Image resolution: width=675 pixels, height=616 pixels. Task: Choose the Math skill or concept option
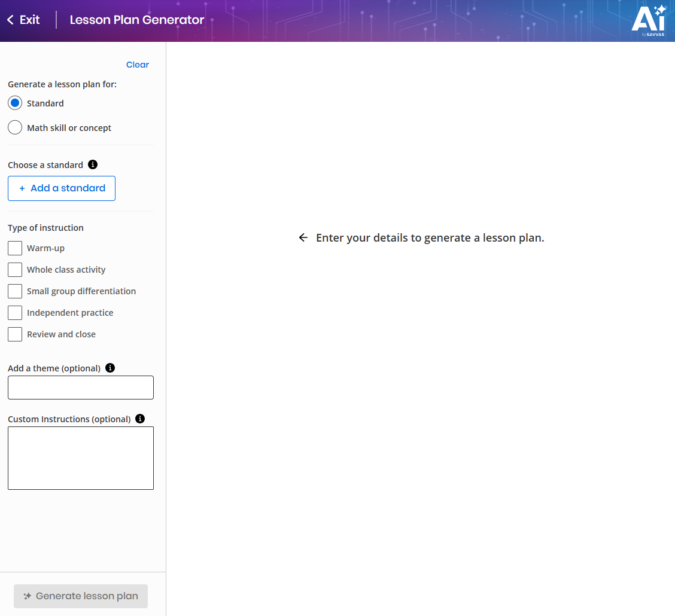(15, 127)
